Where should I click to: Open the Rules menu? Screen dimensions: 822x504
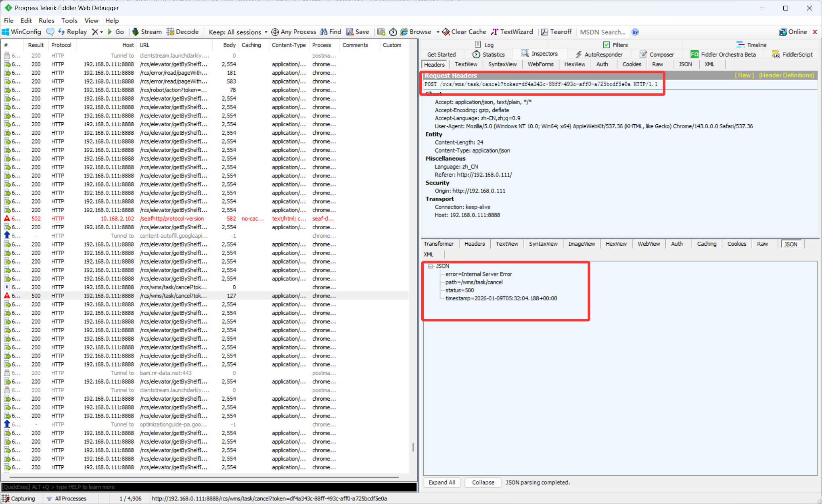[x=46, y=21]
